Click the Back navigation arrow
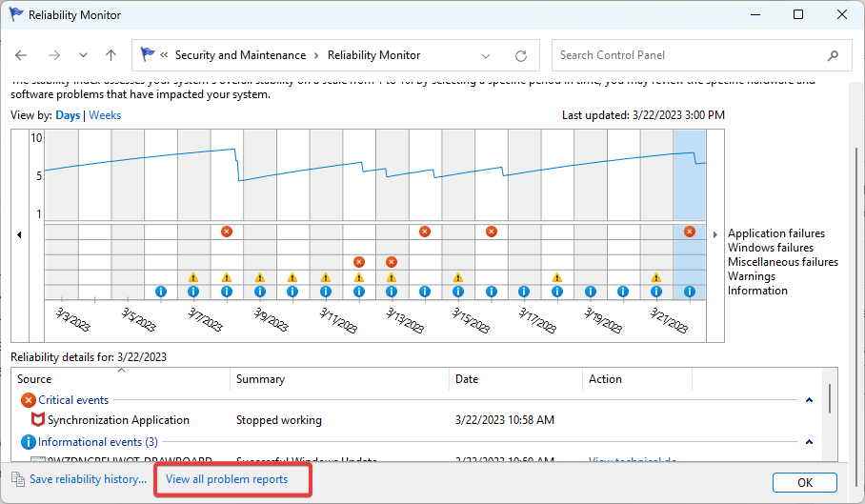Screen dimensions: 865x504 coord(21,55)
